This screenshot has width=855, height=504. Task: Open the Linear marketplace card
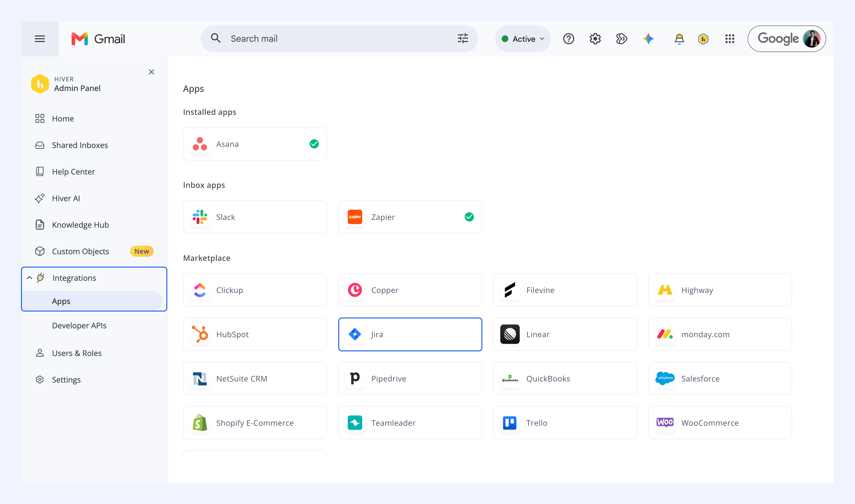pos(565,334)
